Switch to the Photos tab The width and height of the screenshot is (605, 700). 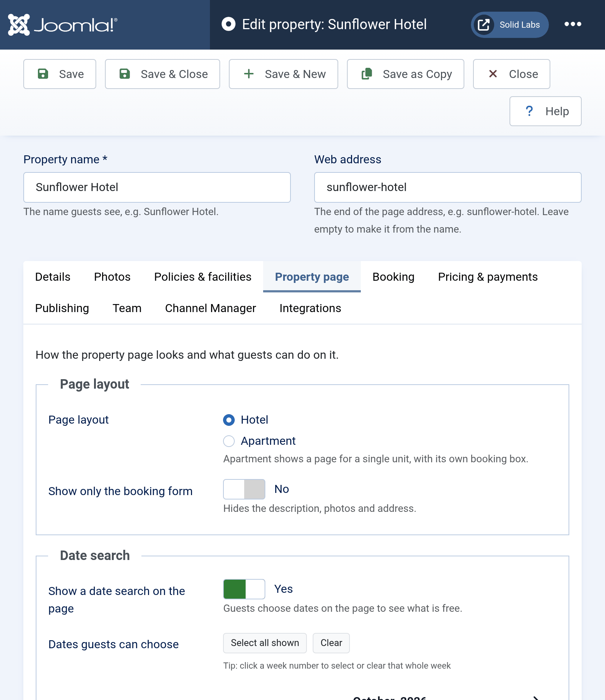point(112,277)
